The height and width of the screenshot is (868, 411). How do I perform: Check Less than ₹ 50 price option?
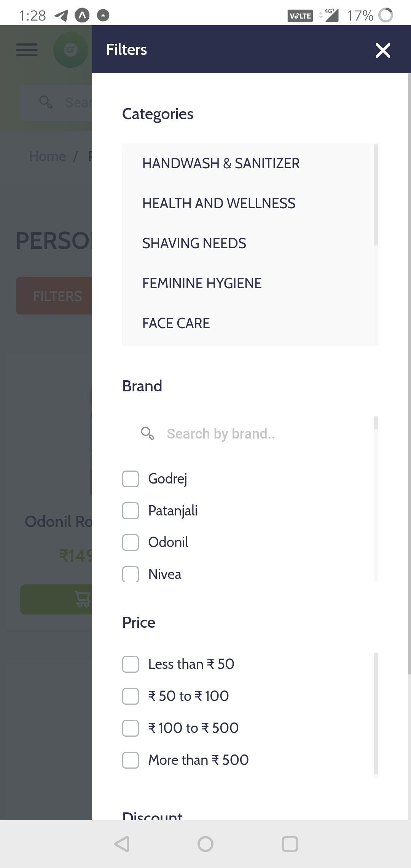[x=131, y=664]
